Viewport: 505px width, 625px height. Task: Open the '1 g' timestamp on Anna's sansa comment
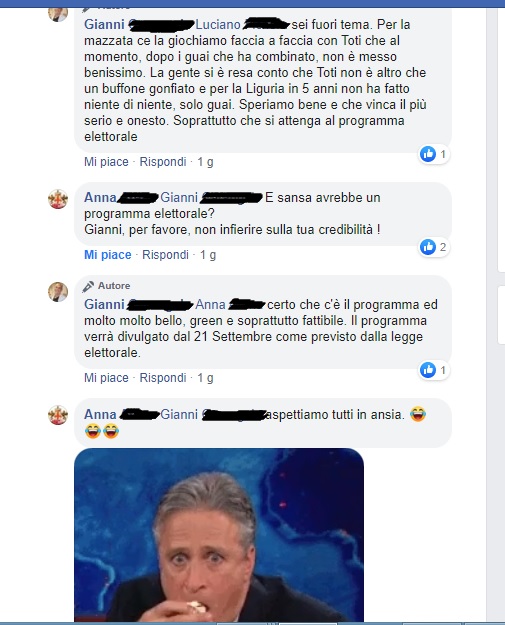click(208, 255)
